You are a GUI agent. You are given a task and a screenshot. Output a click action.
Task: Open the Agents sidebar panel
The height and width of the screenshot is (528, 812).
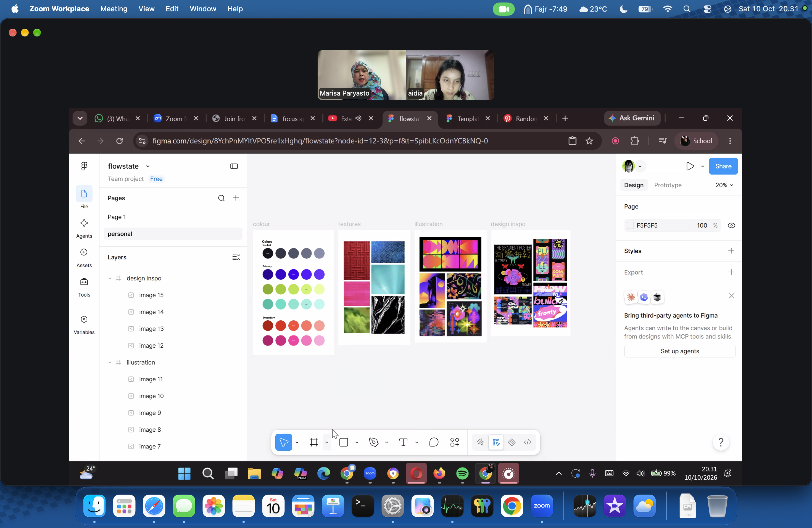pyautogui.click(x=84, y=228)
